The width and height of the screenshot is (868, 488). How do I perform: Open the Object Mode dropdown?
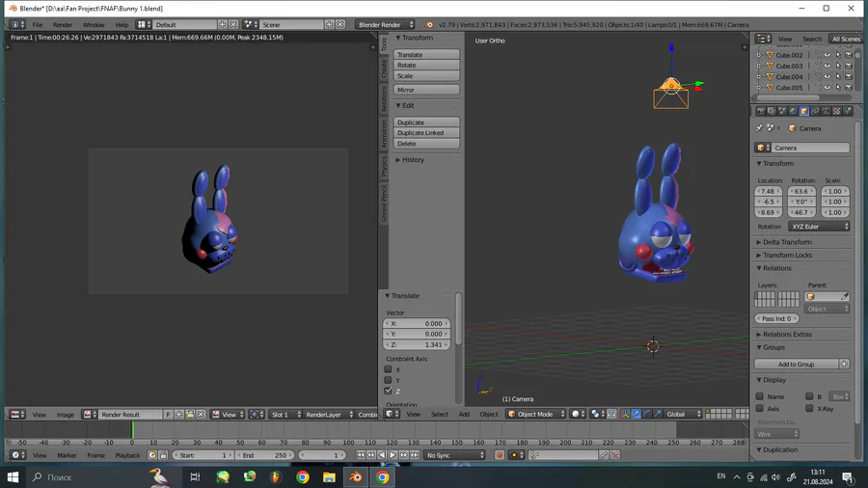pos(536,414)
